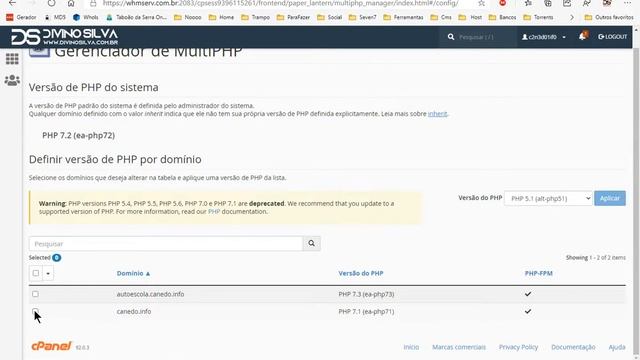Click the autoescola.canedo.info domain text
Image resolution: width=640 pixels, height=360 pixels.
pyautogui.click(x=150, y=294)
